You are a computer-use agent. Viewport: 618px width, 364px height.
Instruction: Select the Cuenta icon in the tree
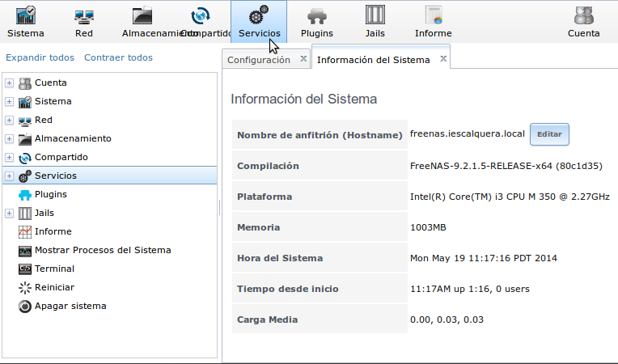click(x=25, y=83)
